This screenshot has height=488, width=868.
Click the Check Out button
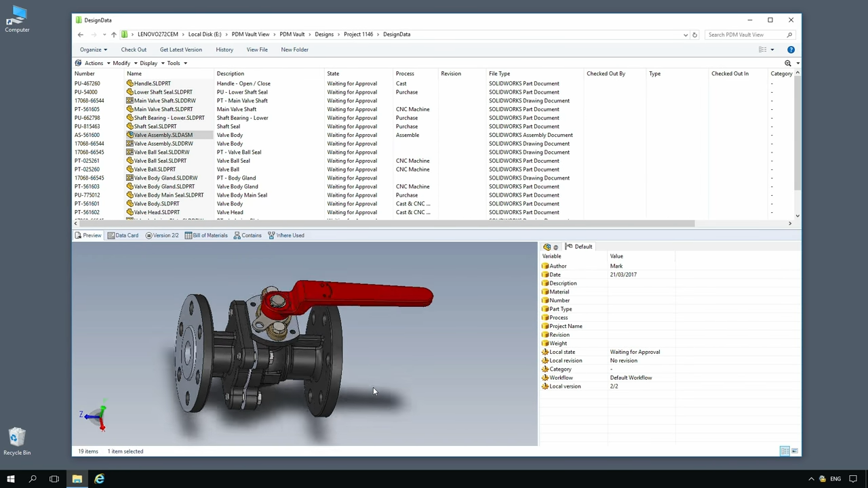pos(134,49)
